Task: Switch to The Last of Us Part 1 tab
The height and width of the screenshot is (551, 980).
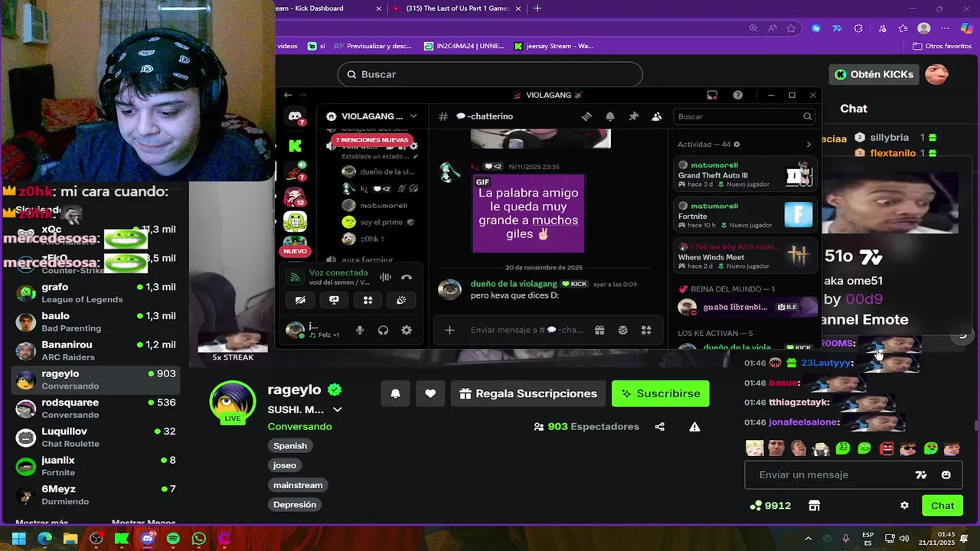Action: (457, 8)
